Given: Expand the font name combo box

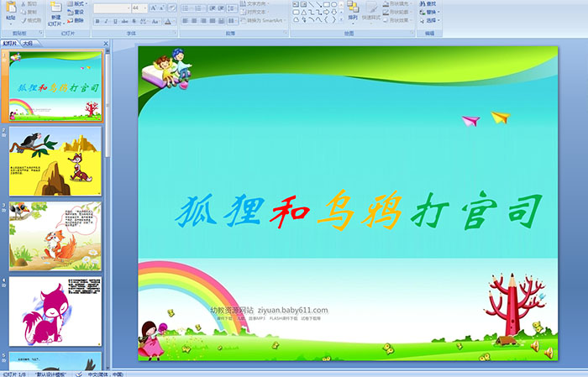Looking at the screenshot, I should [126, 8].
